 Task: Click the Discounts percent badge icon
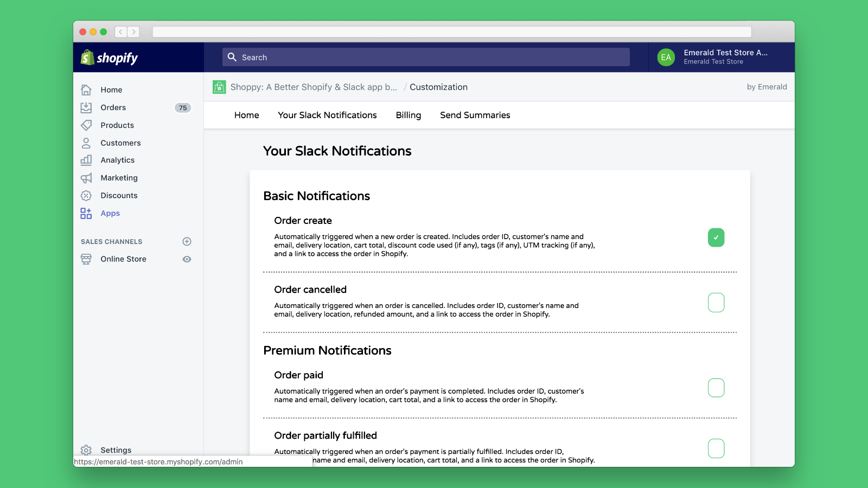coord(86,196)
